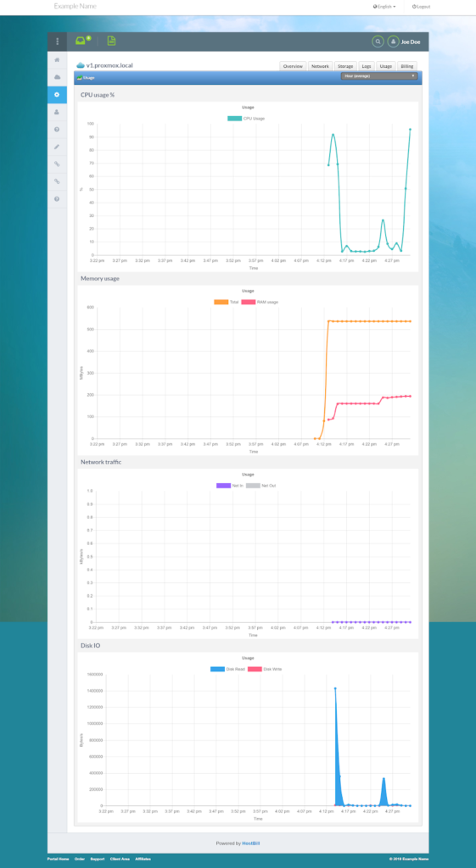Toggle the three-dot sidebar menu icon
The image size is (476, 868).
57,42
